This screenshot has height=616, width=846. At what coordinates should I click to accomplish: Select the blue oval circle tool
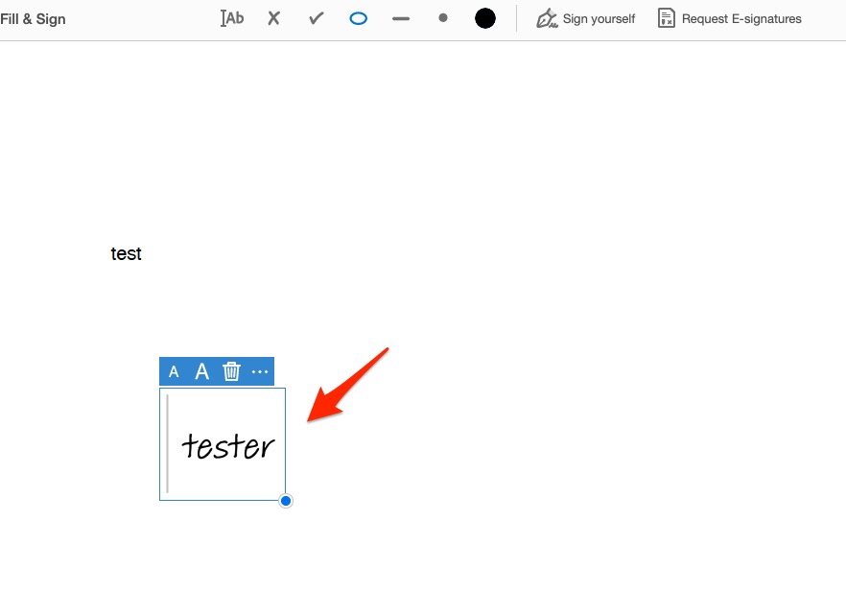[358, 18]
